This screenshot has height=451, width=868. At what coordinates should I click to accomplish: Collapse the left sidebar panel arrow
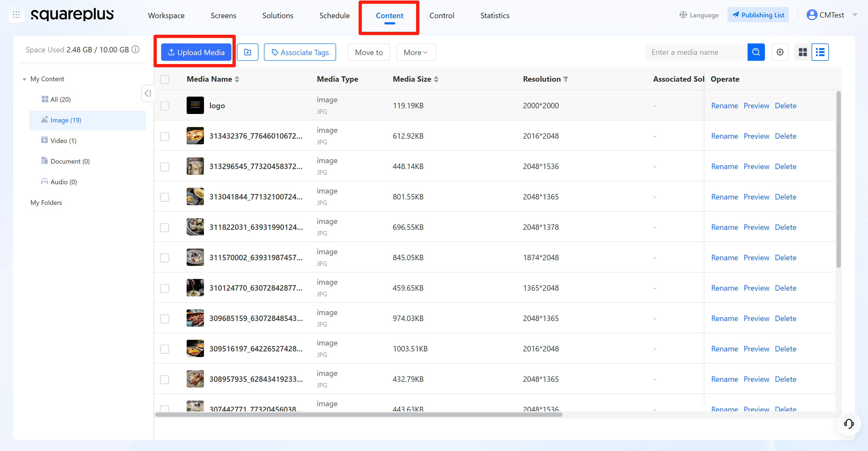pos(147,93)
